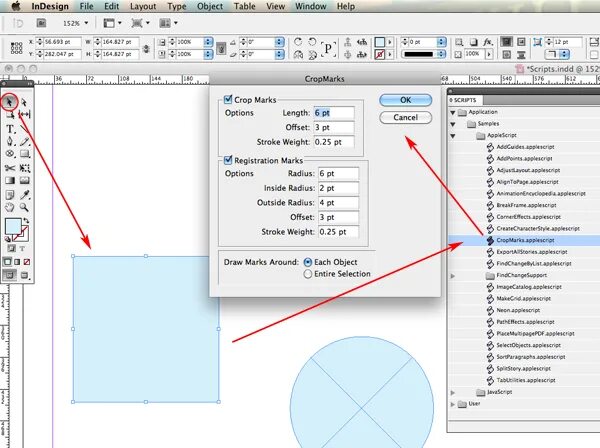Choose the Pen tool

tap(10, 142)
